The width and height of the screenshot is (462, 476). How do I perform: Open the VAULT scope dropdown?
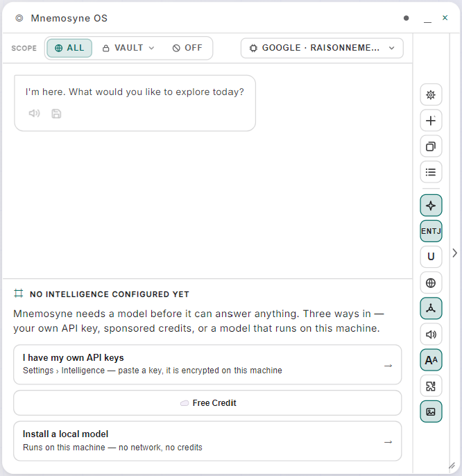(128, 48)
